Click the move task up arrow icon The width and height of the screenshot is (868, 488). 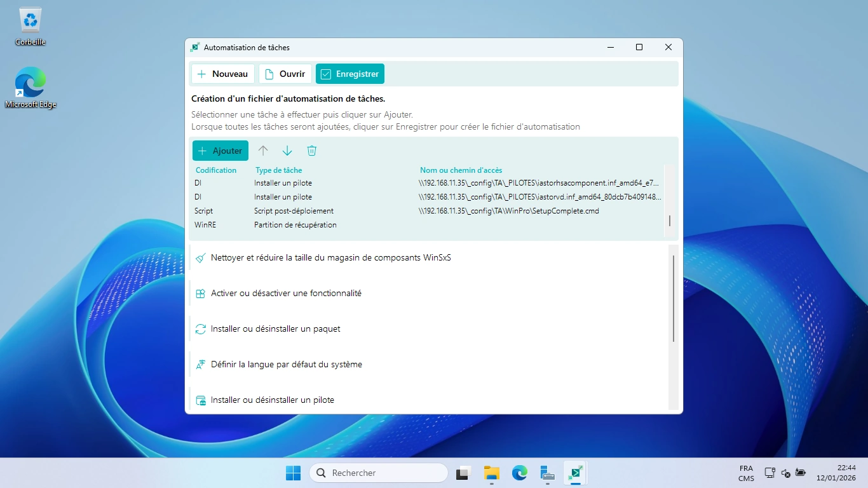263,151
